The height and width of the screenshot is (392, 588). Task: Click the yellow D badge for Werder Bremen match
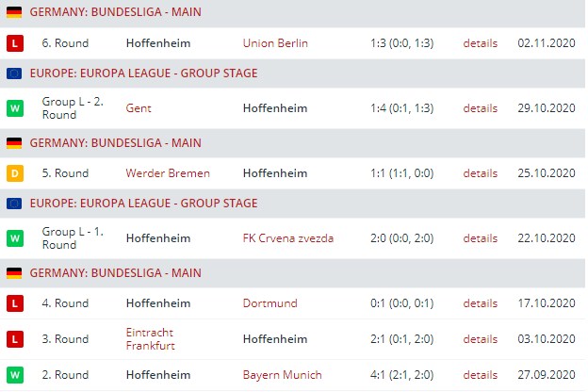14,173
